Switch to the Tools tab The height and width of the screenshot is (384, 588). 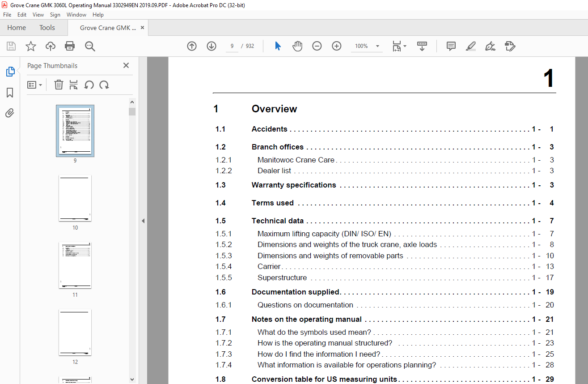47,28
